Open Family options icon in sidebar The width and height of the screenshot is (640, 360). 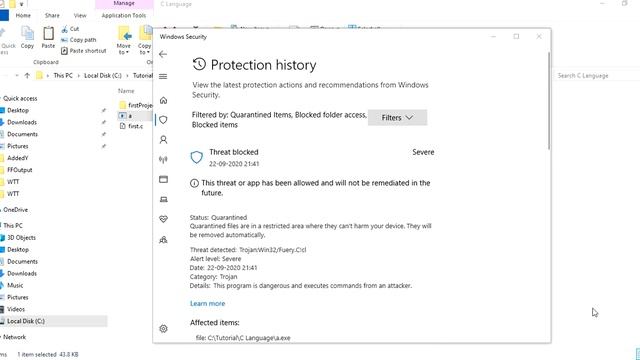tap(163, 240)
